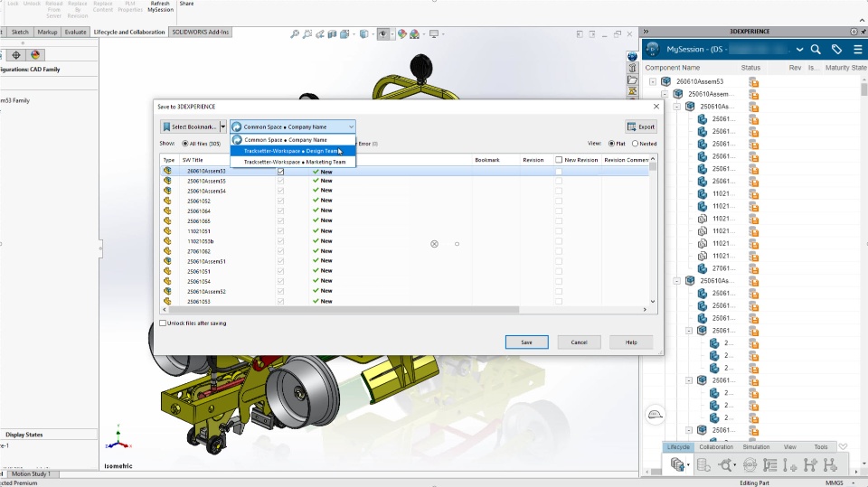The width and height of the screenshot is (868, 487).
Task: Switch to the Collaboration tab
Action: coord(716,446)
